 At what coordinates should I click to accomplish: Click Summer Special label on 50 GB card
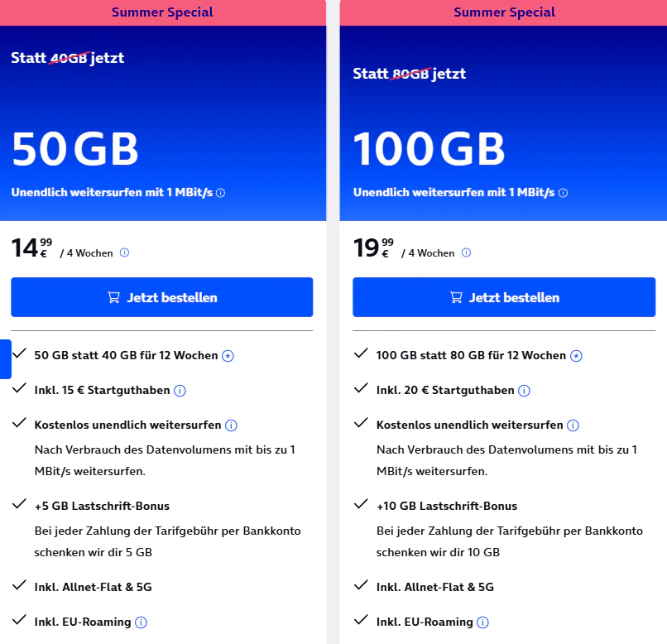coord(162,12)
